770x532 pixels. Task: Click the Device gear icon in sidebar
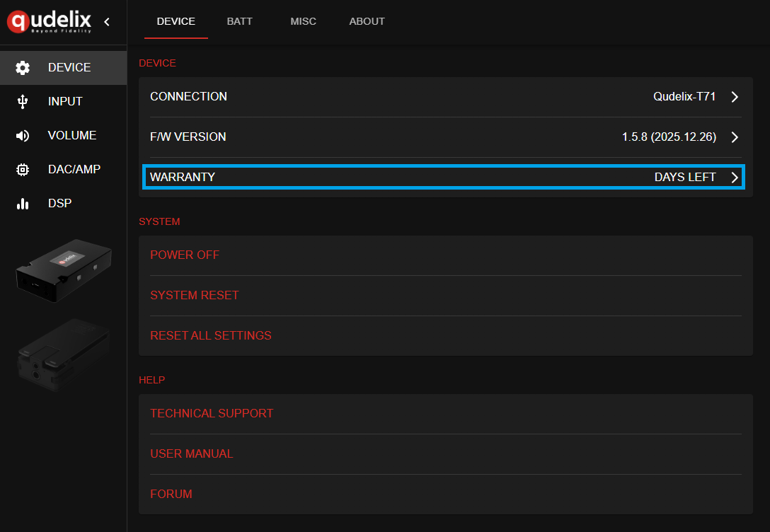click(x=23, y=68)
